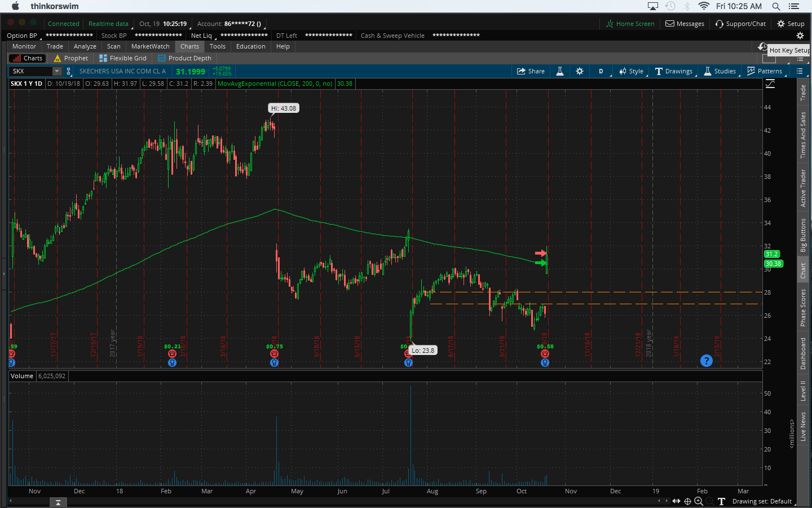Click account info gear icon

click(800, 36)
